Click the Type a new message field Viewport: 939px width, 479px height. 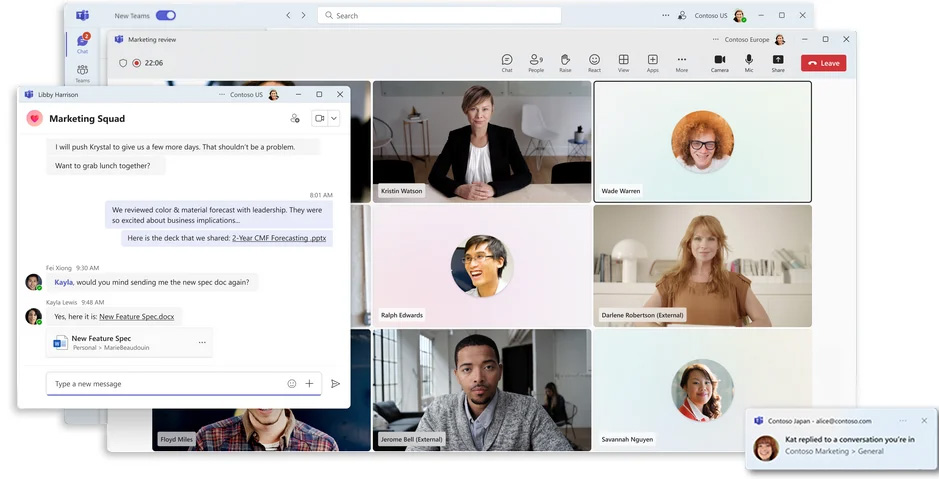165,384
